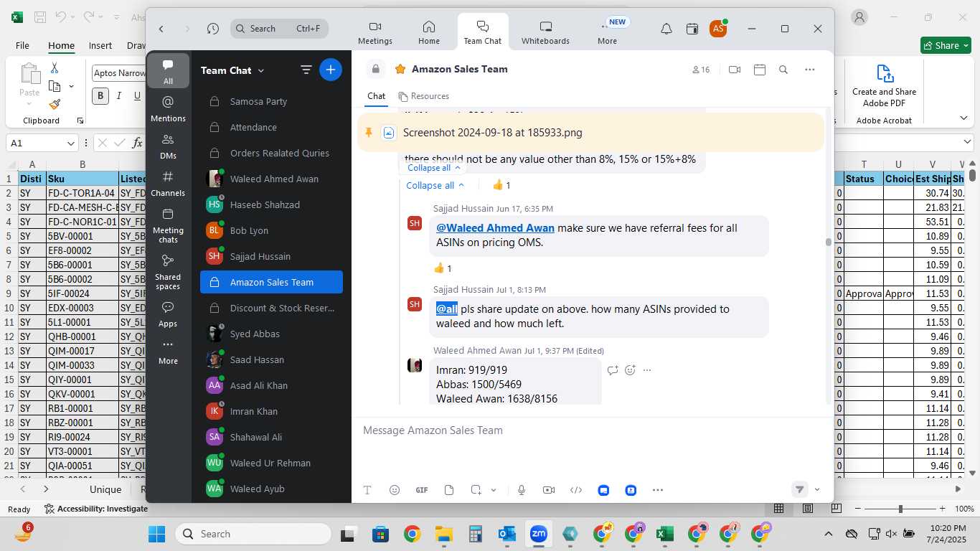980x551 pixels.
Task: Schedule a meeting from the chat header
Action: click(x=760, y=70)
